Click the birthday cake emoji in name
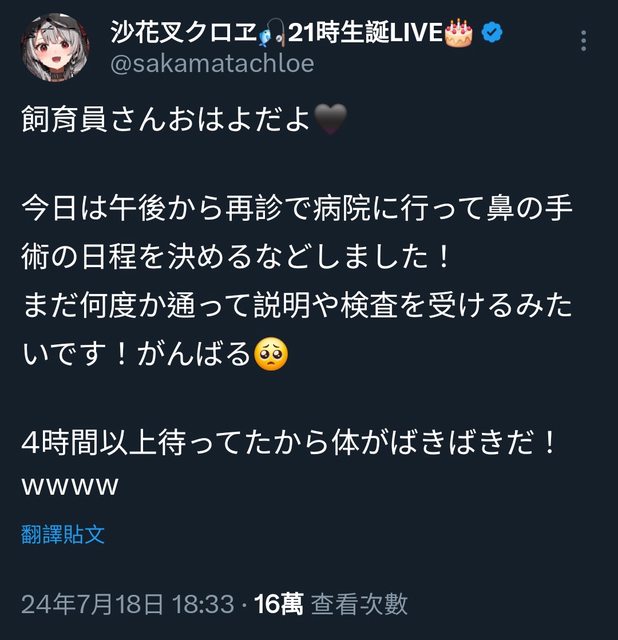Image resolution: width=618 pixels, height=640 pixels. (x=459, y=32)
